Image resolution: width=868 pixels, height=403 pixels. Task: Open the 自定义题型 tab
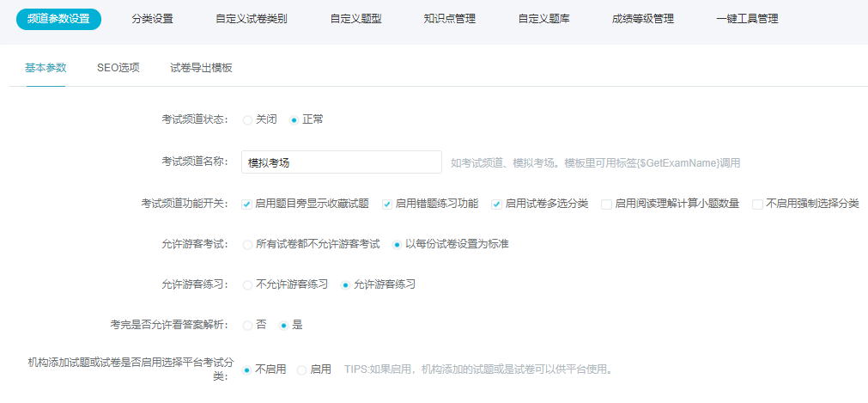(x=355, y=18)
